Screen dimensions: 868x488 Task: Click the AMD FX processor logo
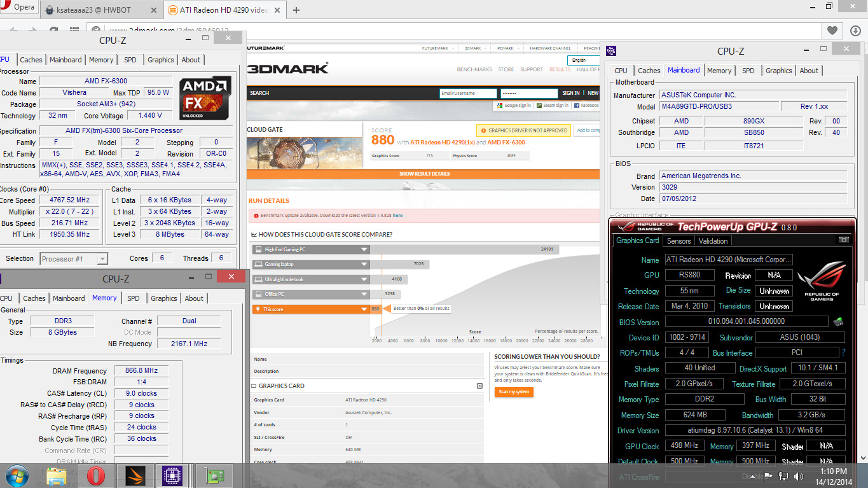click(205, 99)
